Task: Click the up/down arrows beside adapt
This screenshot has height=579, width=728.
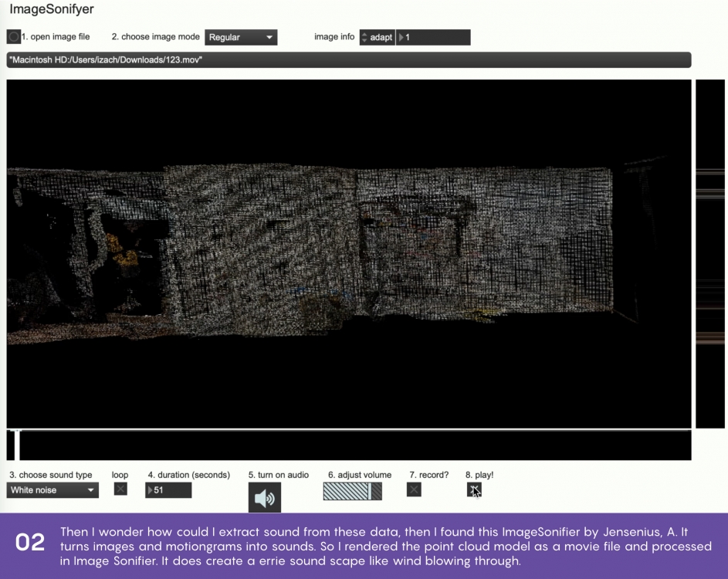Action: click(x=364, y=37)
